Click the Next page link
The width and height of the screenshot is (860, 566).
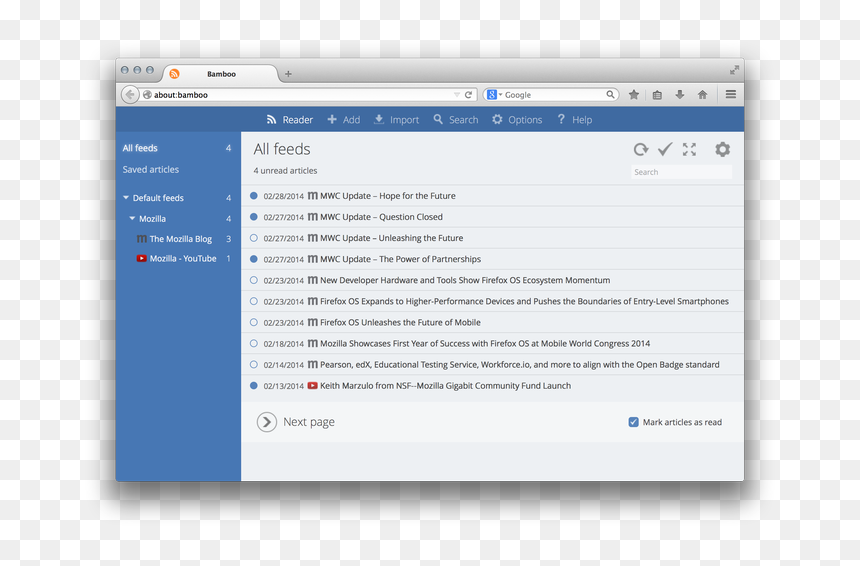(x=309, y=422)
